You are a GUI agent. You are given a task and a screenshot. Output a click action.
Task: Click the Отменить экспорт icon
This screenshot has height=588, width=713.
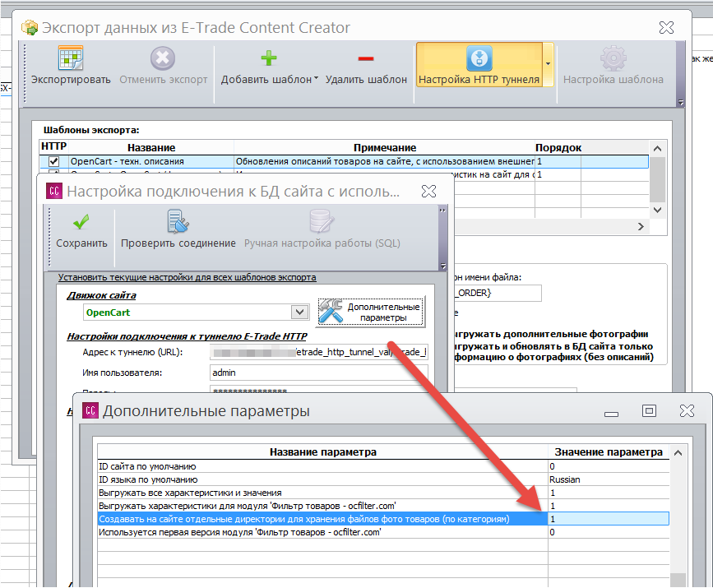pos(163,58)
